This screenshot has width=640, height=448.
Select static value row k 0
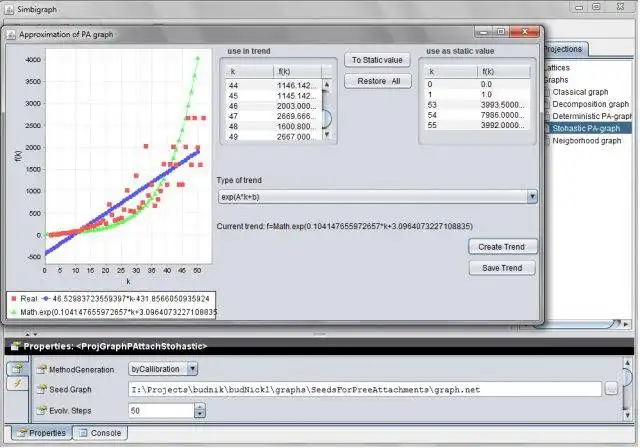click(477, 84)
